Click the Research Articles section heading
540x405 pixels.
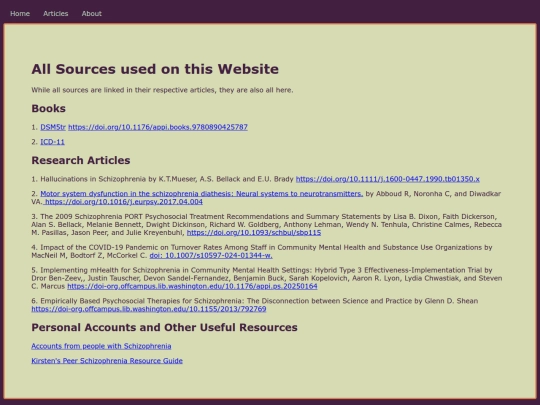(x=81, y=160)
